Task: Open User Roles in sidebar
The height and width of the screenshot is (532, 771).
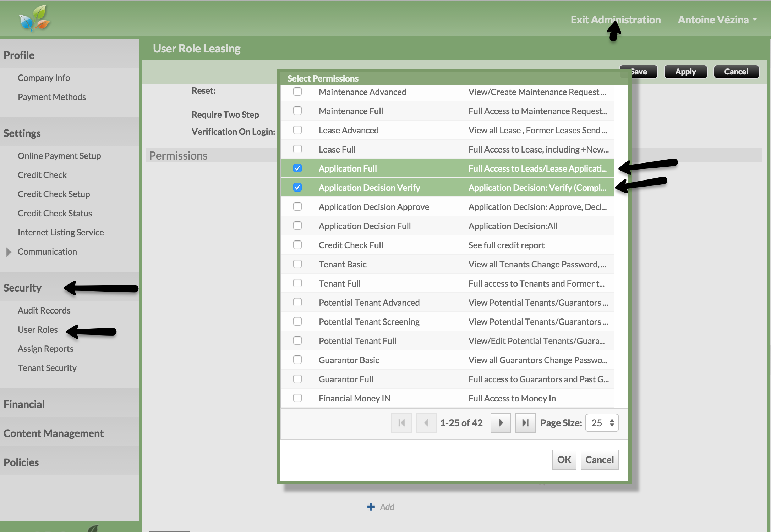Action: [x=38, y=329]
